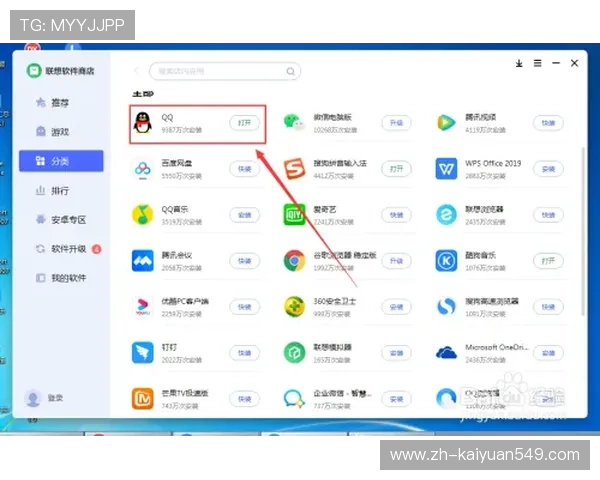Click the QQ penguin app icon
Viewport: 600px width, 480px height.
click(x=144, y=123)
